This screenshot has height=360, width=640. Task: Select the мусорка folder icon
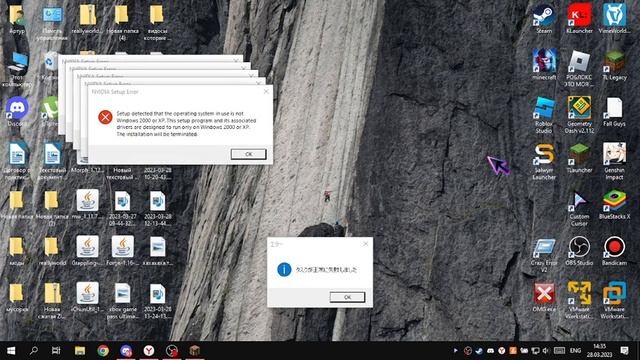pos(17,298)
